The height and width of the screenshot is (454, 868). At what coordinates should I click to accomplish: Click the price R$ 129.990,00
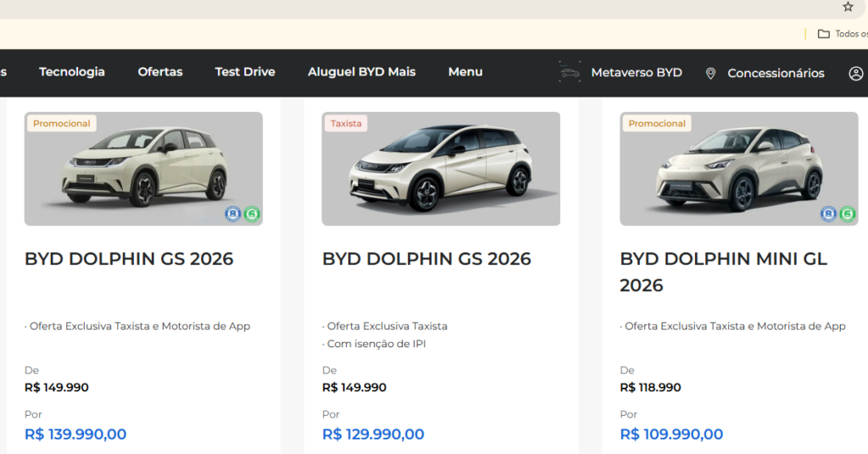pyautogui.click(x=373, y=434)
